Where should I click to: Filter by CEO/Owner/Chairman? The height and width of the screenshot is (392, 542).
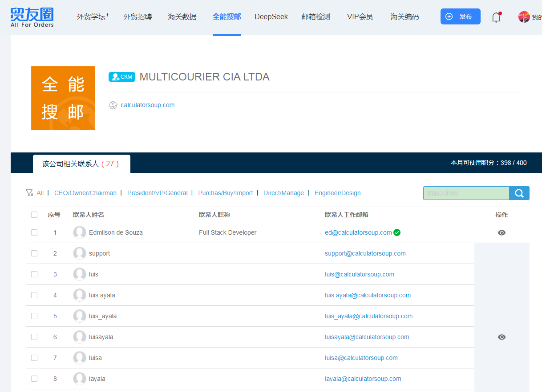(x=85, y=193)
